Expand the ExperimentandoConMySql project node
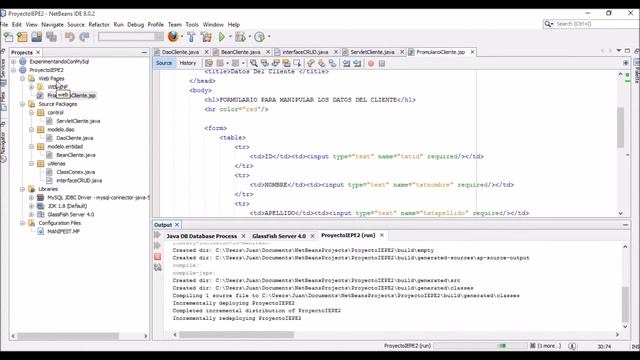This screenshot has height=360, width=640. [13, 62]
